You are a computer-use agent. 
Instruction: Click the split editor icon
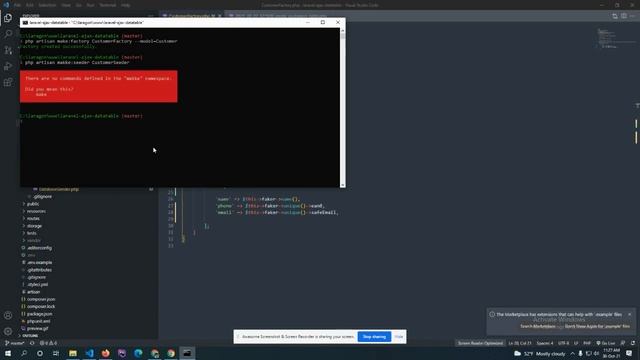coord(624,16)
